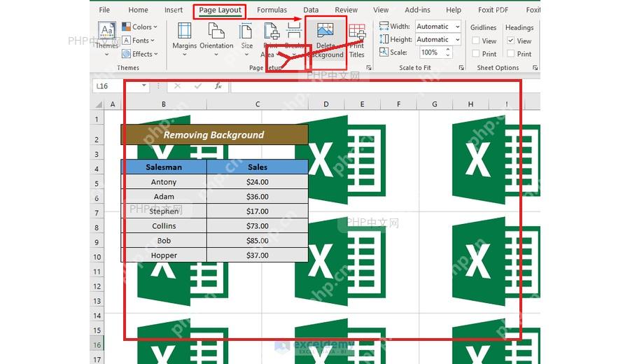Select row 5 header
The height and width of the screenshot is (364, 630).
click(x=97, y=183)
